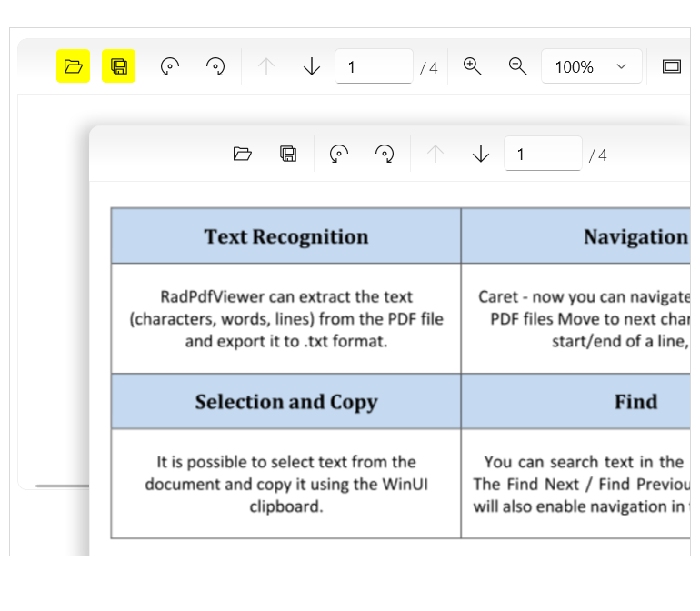This screenshot has width=700, height=611.
Task: Click the "Text Recognition" table header
Action: [x=286, y=236]
